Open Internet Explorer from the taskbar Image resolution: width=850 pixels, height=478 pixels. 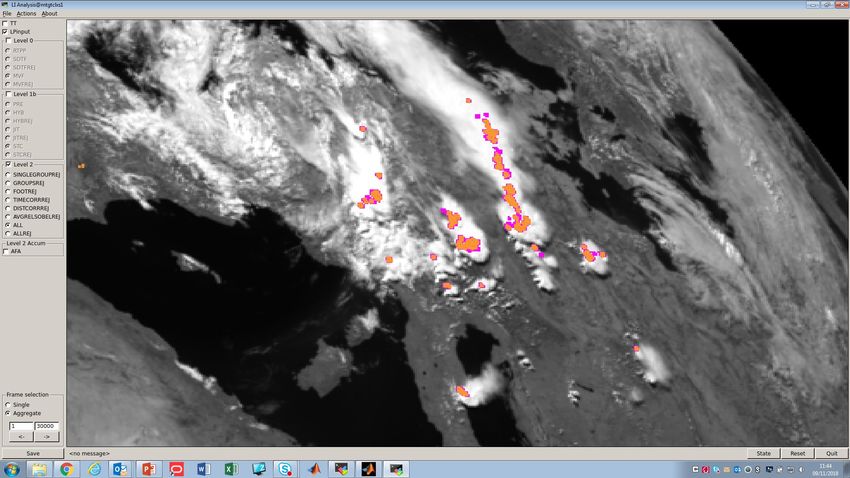point(94,469)
